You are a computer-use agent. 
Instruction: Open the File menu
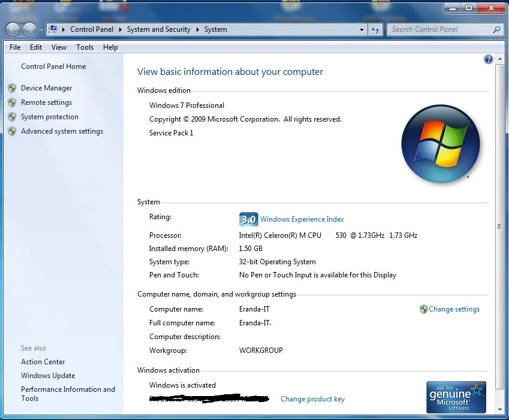click(15, 47)
